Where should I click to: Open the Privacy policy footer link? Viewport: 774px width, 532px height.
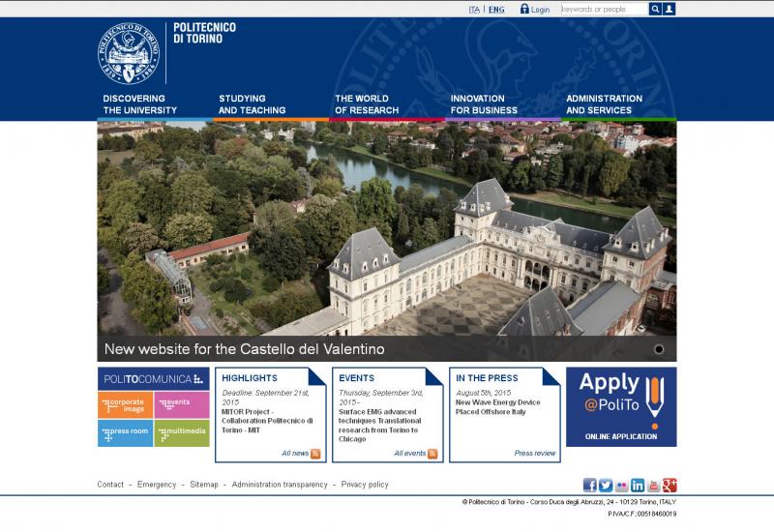point(365,485)
